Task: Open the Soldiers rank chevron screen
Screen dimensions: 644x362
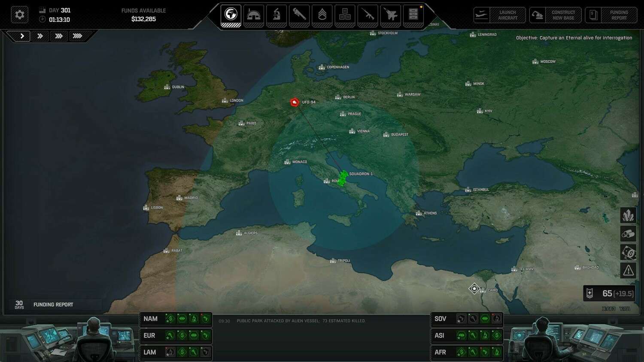Action: [322, 15]
